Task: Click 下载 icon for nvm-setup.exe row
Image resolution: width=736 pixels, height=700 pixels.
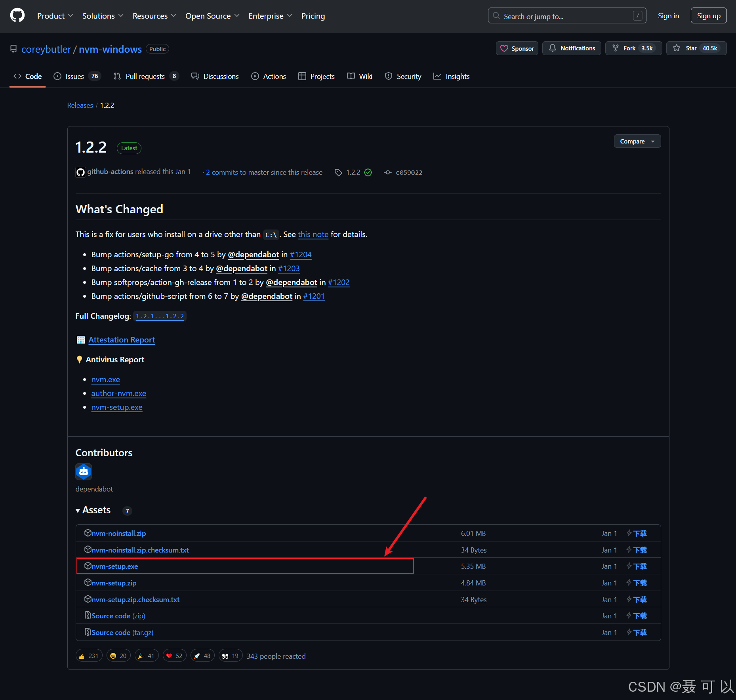Action: pyautogui.click(x=637, y=566)
